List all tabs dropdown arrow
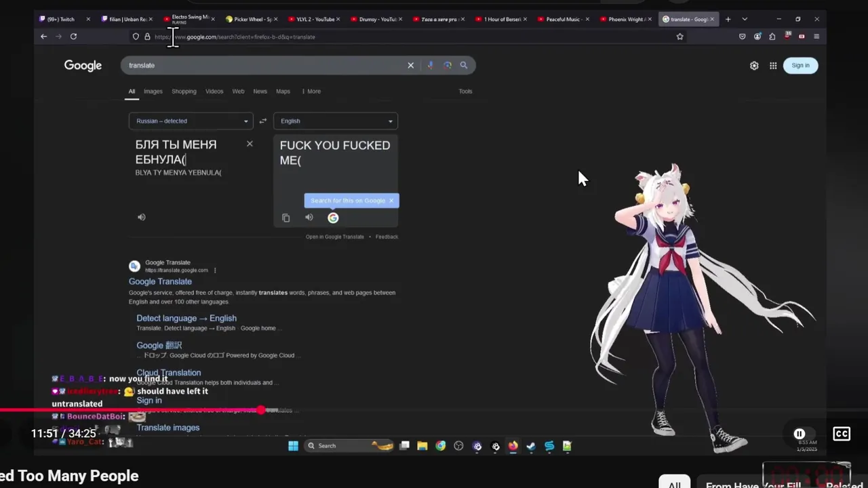Viewport: 868px width, 488px height. pyautogui.click(x=745, y=19)
